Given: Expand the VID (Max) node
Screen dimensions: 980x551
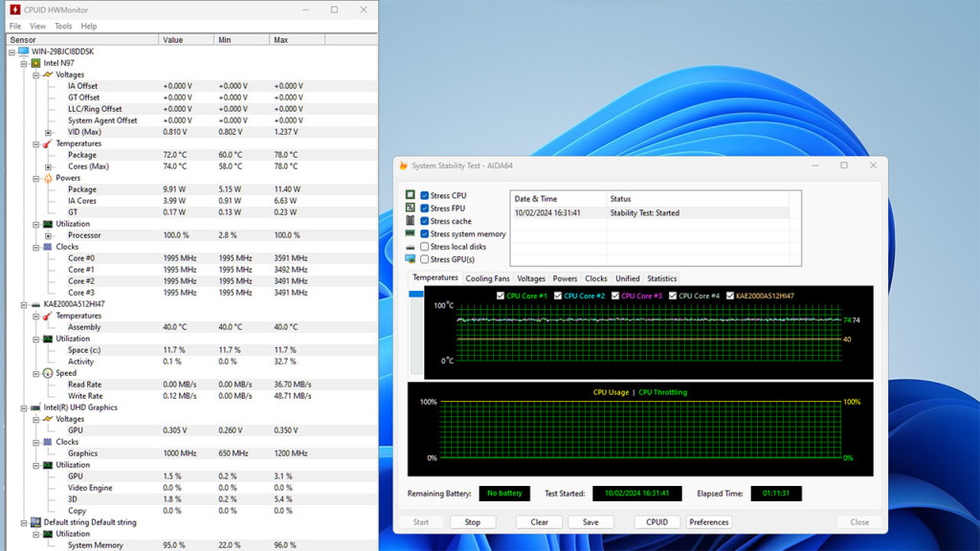Looking at the screenshot, I should (x=48, y=132).
